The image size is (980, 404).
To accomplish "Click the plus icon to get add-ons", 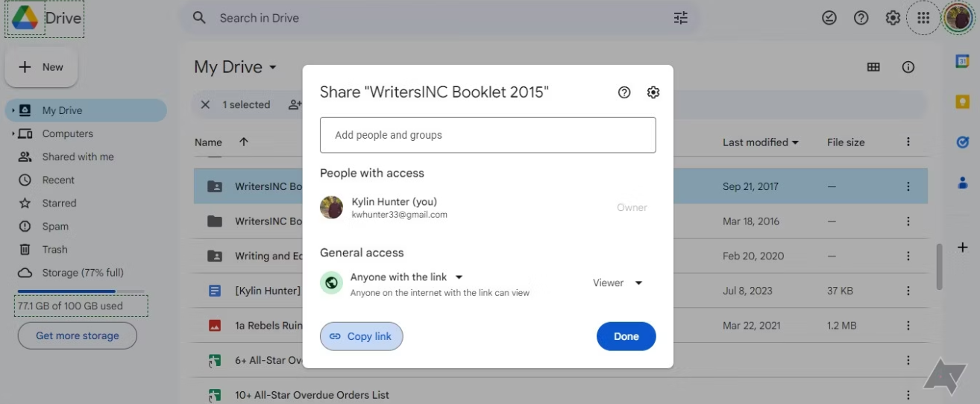I will (x=962, y=247).
